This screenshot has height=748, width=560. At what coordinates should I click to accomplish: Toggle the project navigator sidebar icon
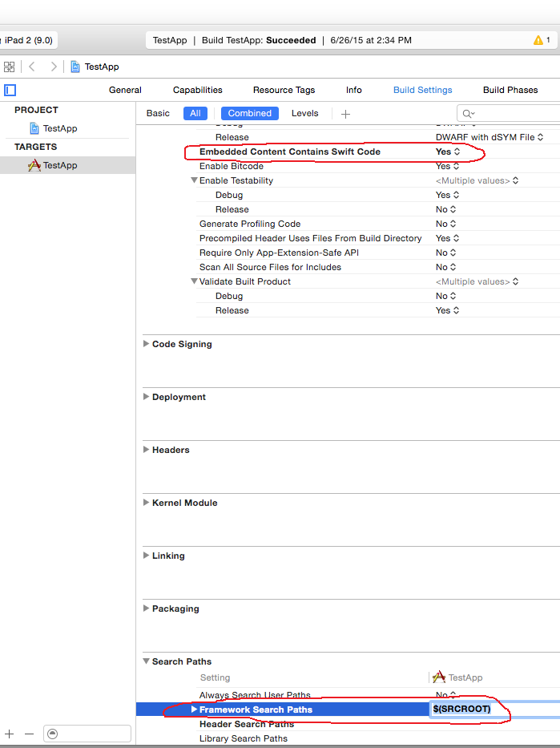[10, 91]
